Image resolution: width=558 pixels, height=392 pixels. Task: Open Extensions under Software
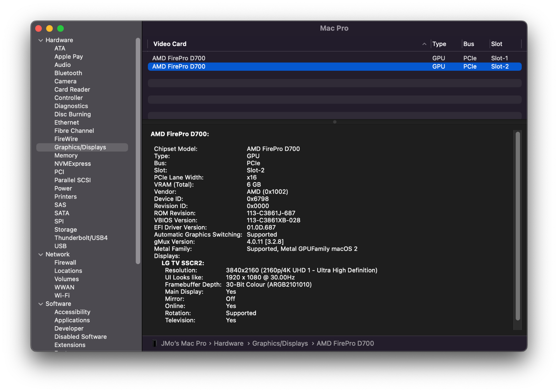coord(70,345)
